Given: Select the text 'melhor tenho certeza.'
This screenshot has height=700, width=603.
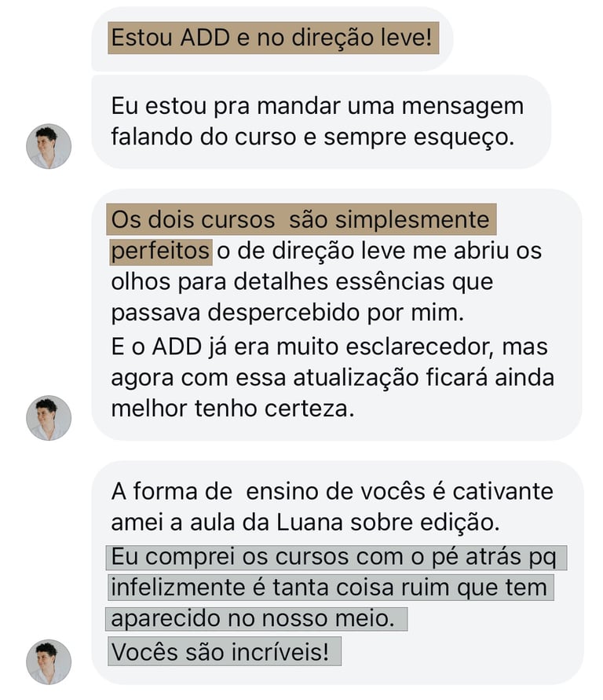Looking at the screenshot, I should click(233, 409).
